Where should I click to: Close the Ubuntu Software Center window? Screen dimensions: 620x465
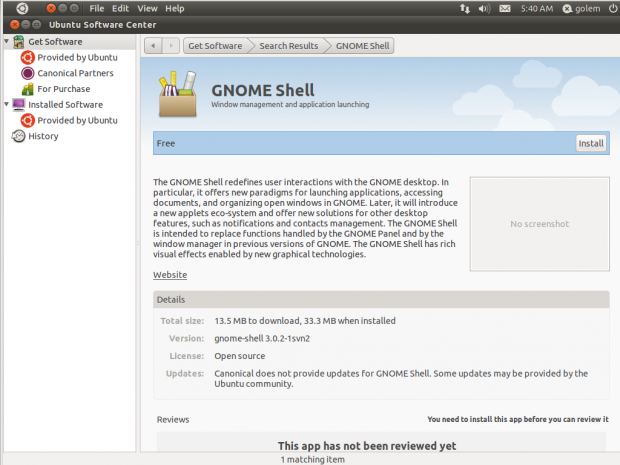coord(15,25)
